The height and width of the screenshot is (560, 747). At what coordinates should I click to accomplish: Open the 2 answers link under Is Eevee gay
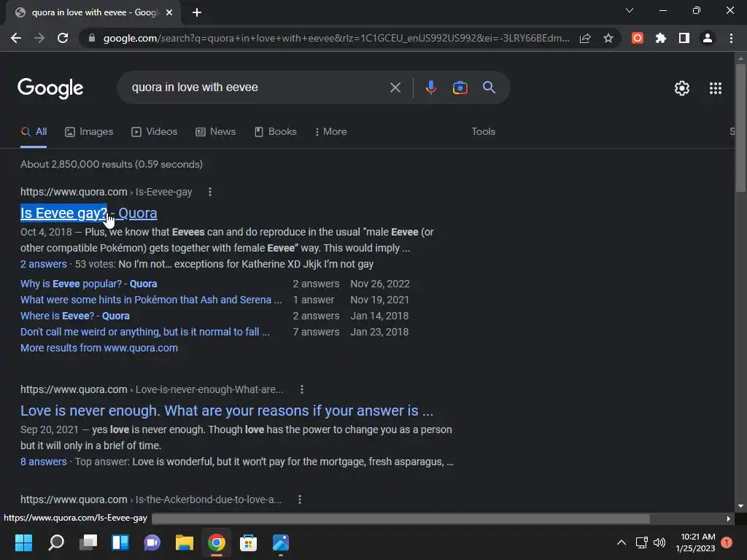tap(43, 264)
